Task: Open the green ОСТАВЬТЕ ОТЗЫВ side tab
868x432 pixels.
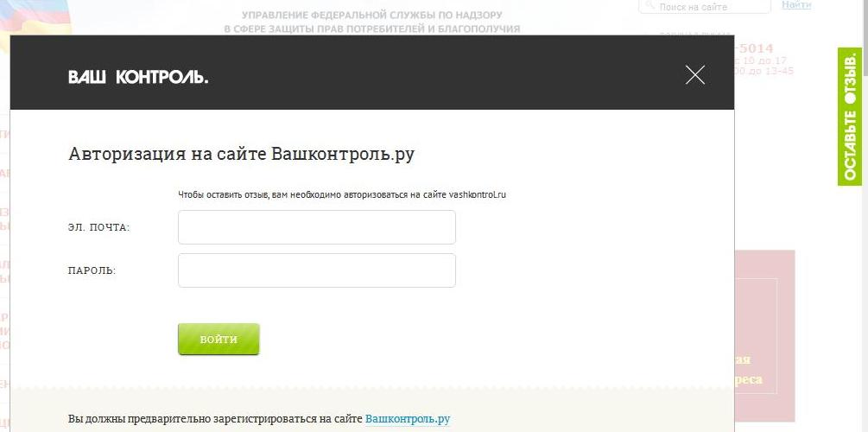Action: 850,117
